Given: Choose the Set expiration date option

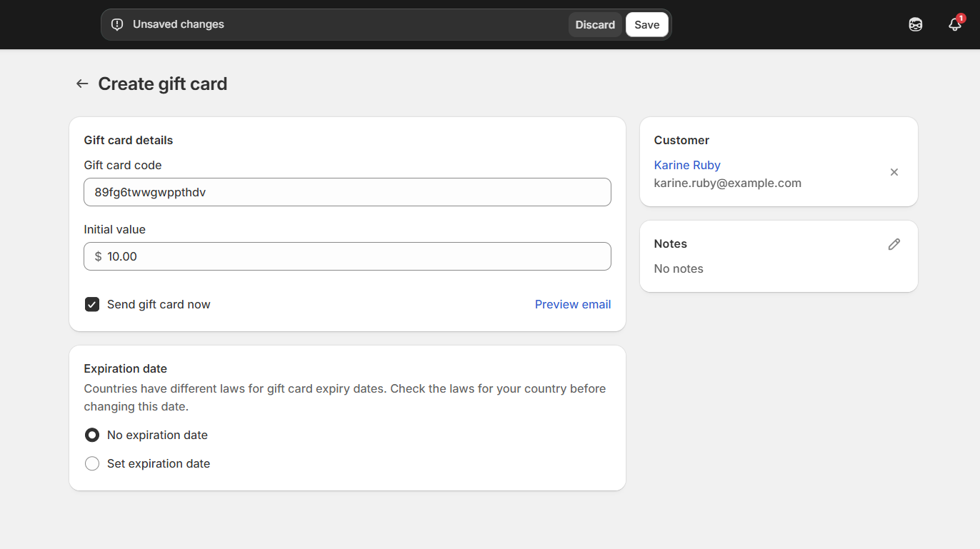Looking at the screenshot, I should pos(92,464).
